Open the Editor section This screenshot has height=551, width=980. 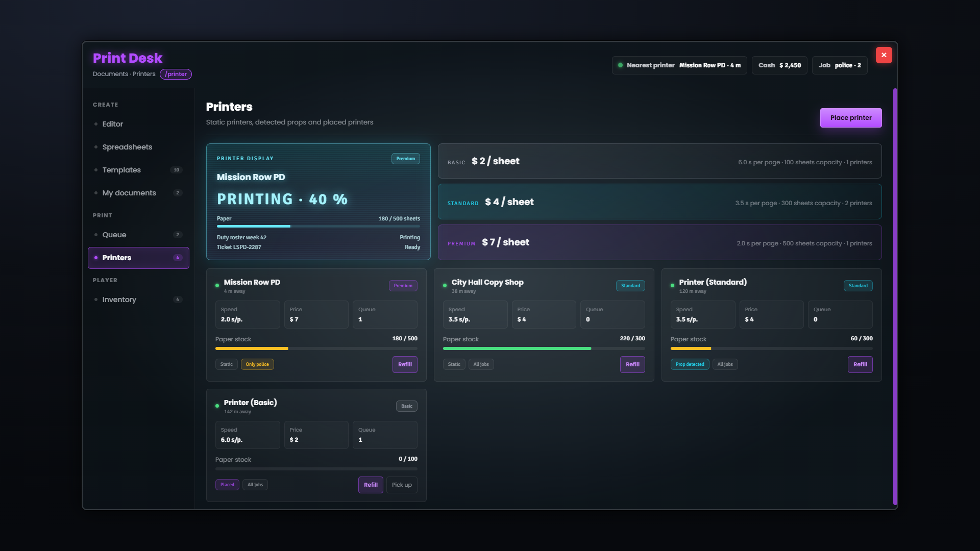click(138, 124)
